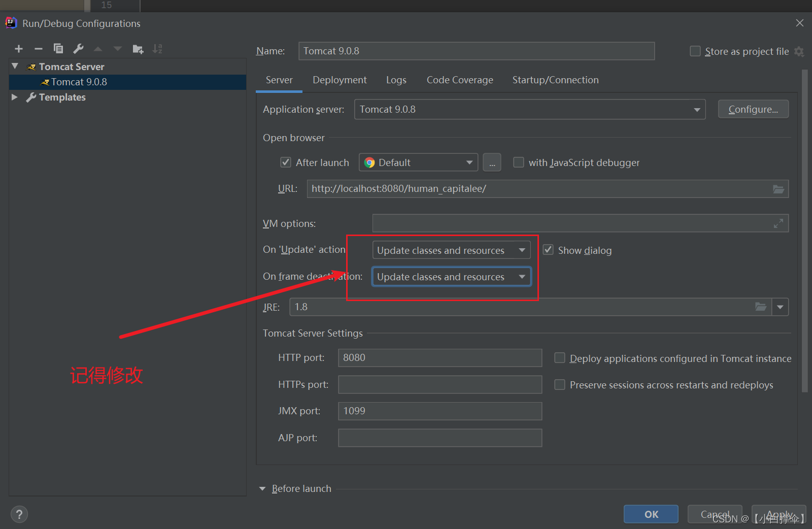This screenshot has height=529, width=812.
Task: Open the help question mark button
Action: tap(19, 514)
